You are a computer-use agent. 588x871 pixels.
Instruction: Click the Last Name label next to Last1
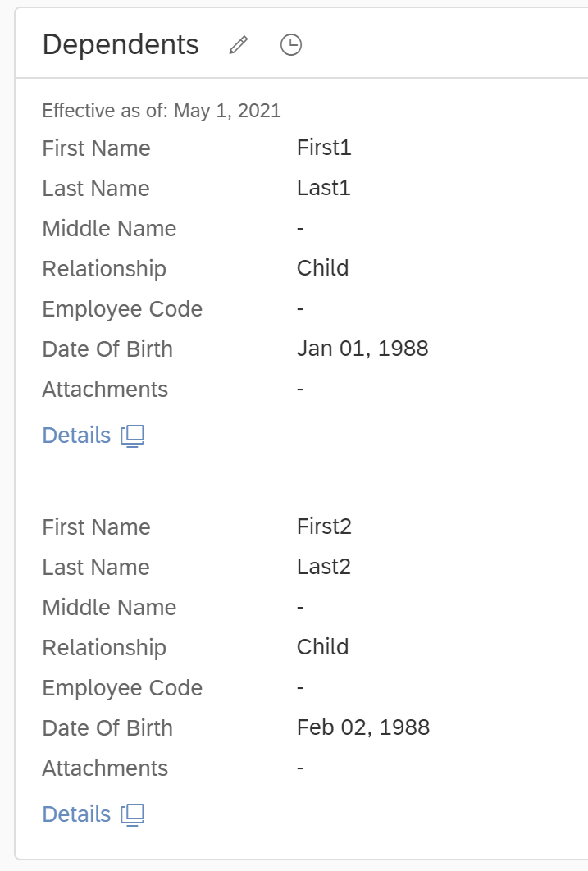[x=96, y=189]
